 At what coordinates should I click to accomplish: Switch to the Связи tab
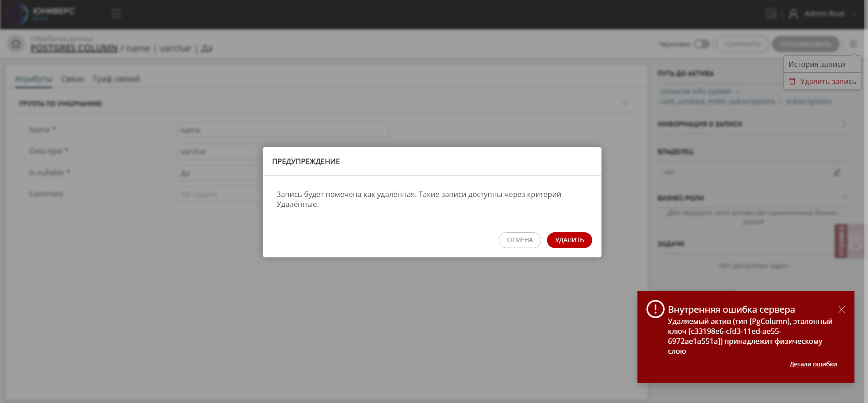click(73, 79)
